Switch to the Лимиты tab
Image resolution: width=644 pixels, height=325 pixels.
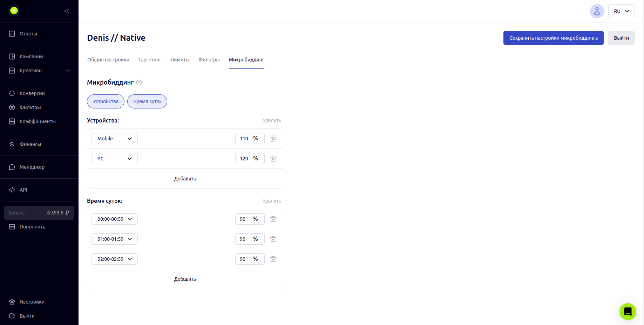coord(180,60)
